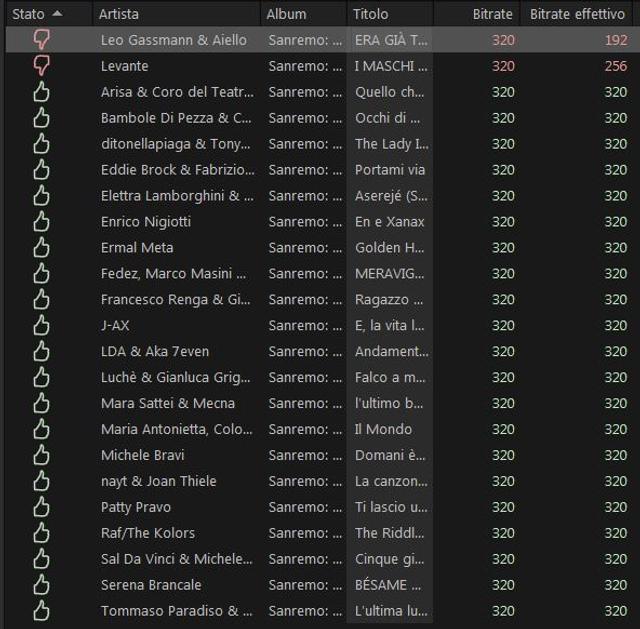Select the title 'Quello ch...'
Image resolution: width=640 pixels, height=629 pixels.
389,92
